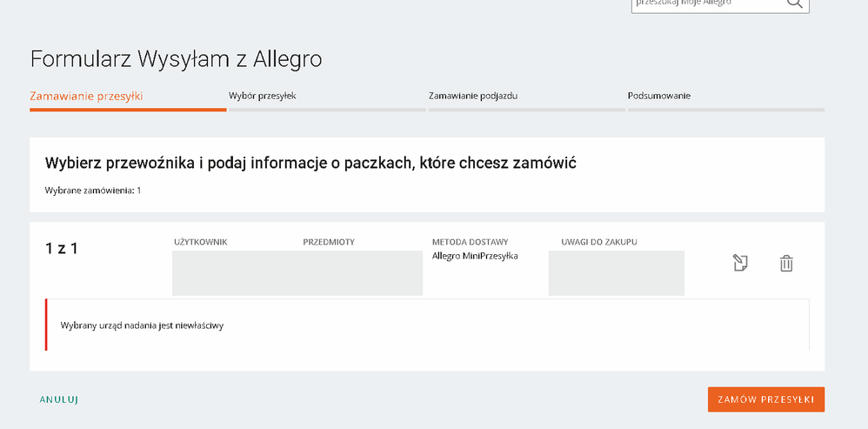The height and width of the screenshot is (429, 868).
Task: Click the gray box under 'UWAGI DO ZAKUPU'
Action: pyautogui.click(x=616, y=273)
